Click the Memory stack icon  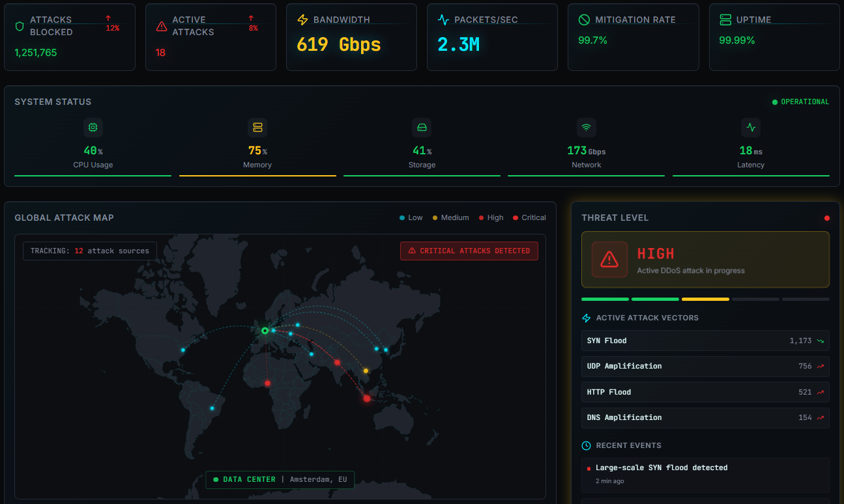(257, 127)
